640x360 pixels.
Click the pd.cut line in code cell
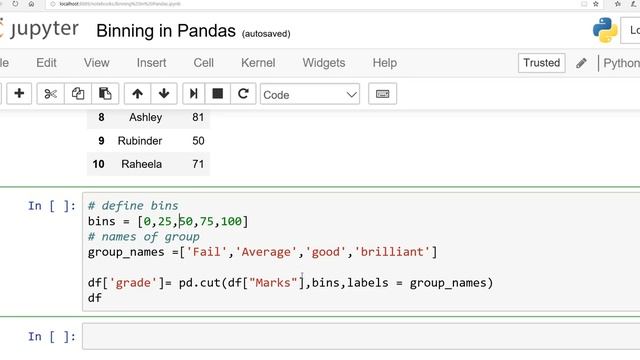point(291,282)
